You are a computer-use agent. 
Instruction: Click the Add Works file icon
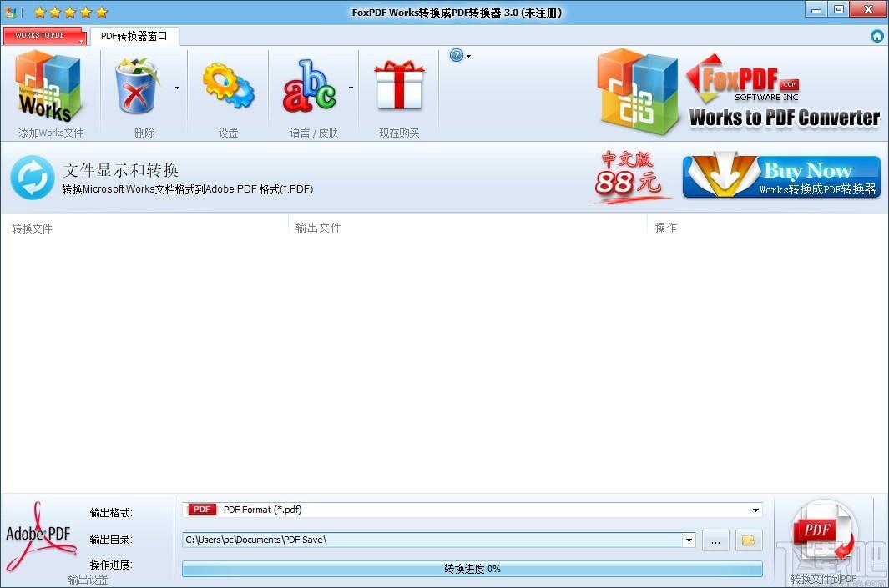point(51,87)
